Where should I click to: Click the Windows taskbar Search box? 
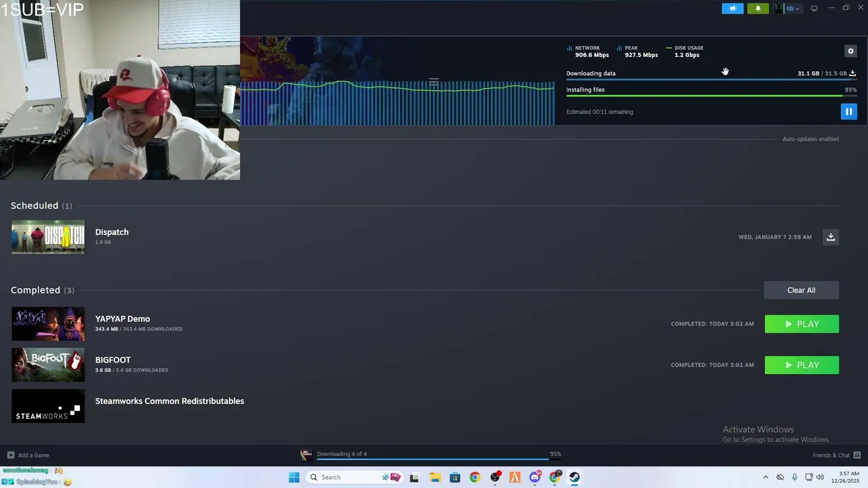coord(355,477)
